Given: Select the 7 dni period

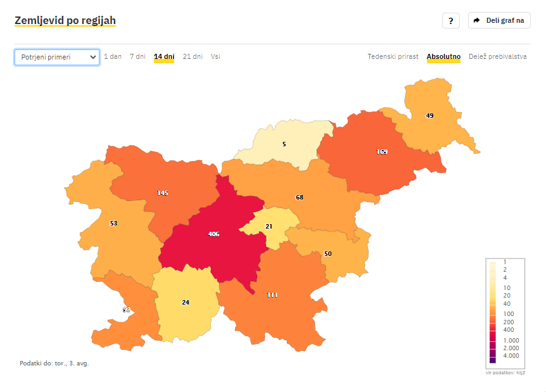Looking at the screenshot, I should (137, 56).
